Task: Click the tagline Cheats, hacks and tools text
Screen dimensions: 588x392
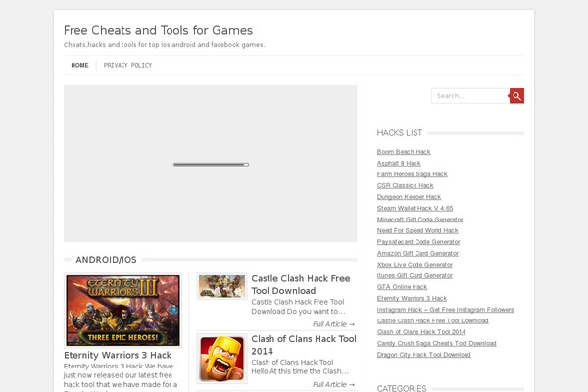Action: pos(165,45)
